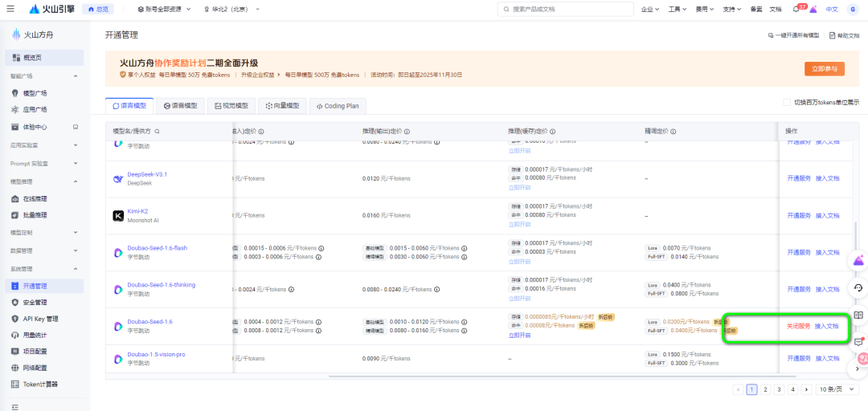The image size is (868, 411).
Task: Click the info icon next to 推理(输出)定价
Action: tap(407, 132)
